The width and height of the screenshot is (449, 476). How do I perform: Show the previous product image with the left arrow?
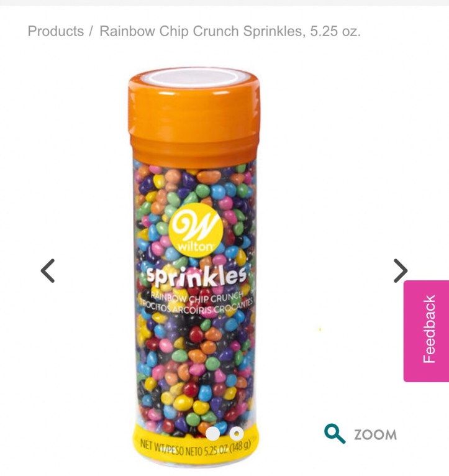pyautogui.click(x=48, y=271)
